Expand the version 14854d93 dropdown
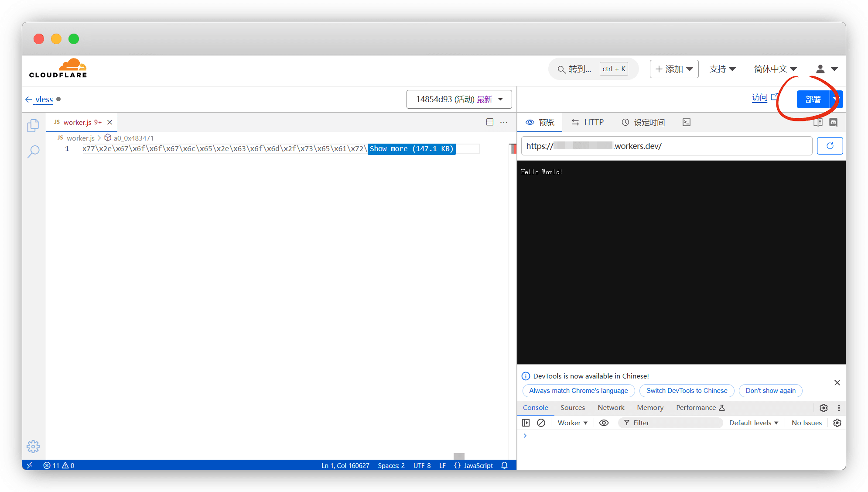This screenshot has height=492, width=868. (459, 100)
